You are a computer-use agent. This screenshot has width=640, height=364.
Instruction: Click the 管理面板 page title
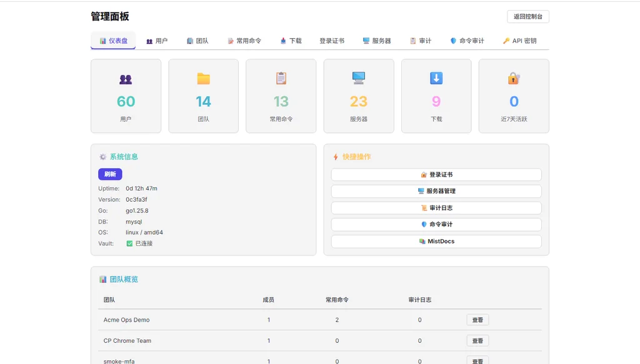click(x=110, y=16)
